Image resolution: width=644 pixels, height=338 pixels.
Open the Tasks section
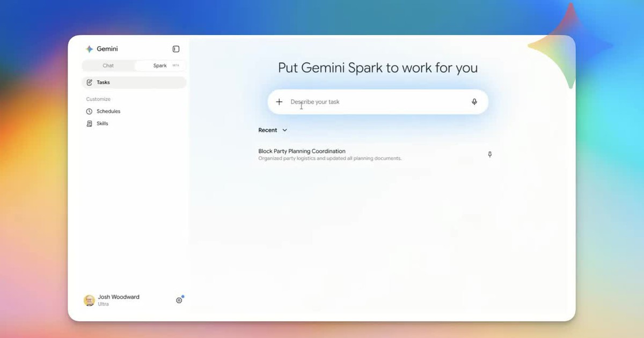click(134, 83)
